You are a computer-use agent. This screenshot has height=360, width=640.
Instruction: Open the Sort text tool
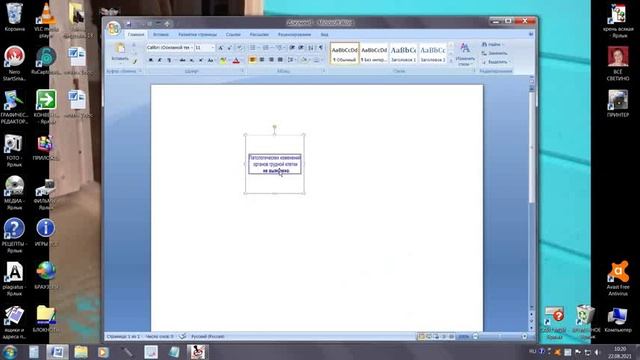click(311, 48)
